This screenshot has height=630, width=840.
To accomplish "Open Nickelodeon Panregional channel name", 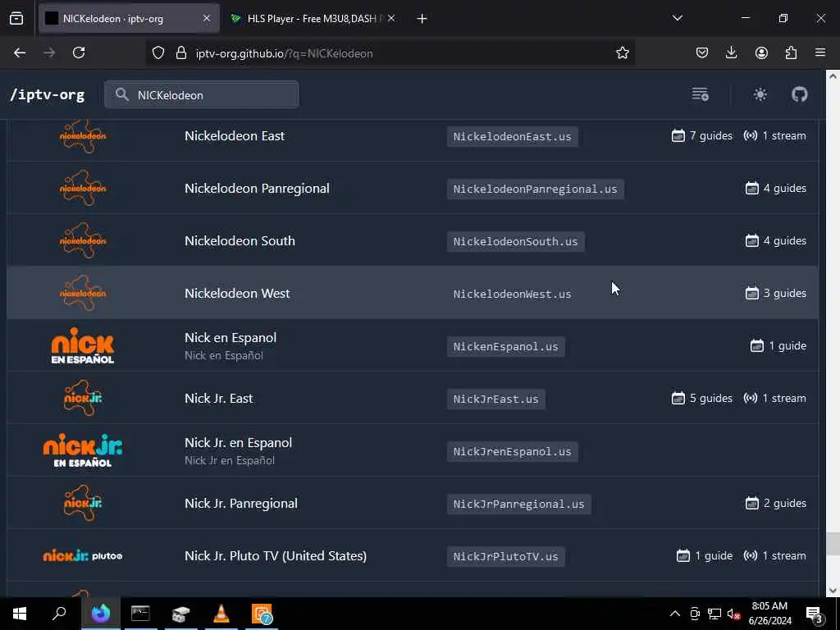I will pyautogui.click(x=257, y=189).
